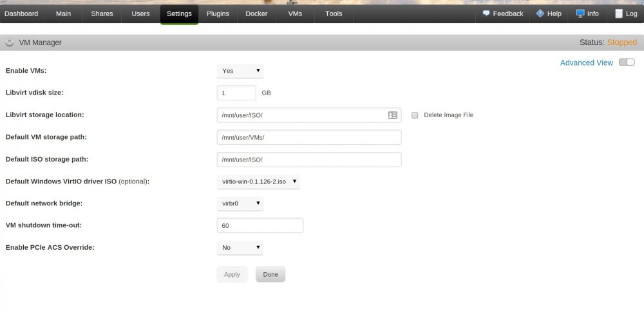This screenshot has width=644, height=316.
Task: Open the Default Windows VirtIO driver ISO dropdown
Action: (x=258, y=181)
